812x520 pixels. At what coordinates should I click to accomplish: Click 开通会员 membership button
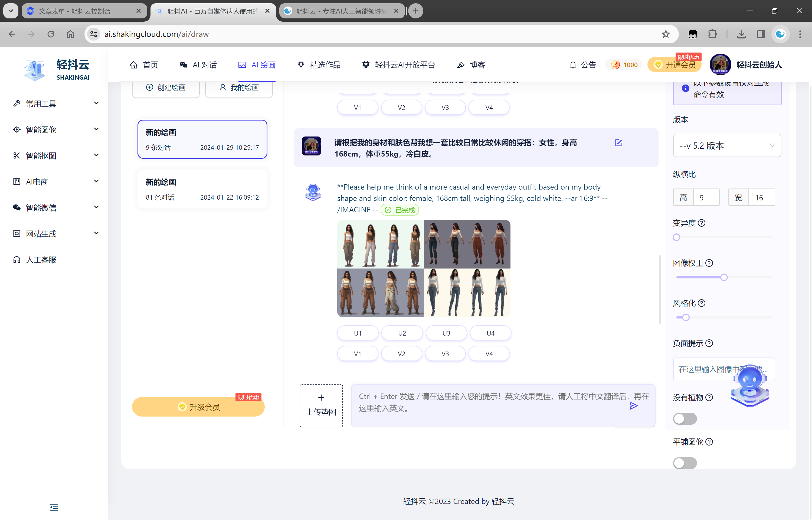pyautogui.click(x=674, y=64)
